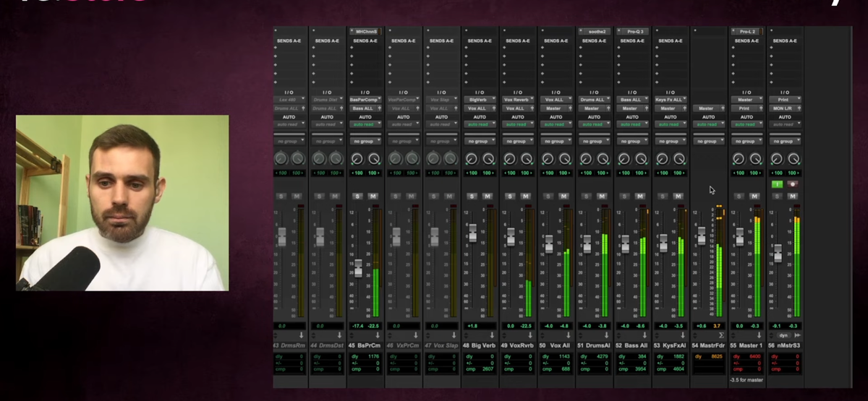This screenshot has height=401, width=868.
Task: Toggle green input monitor button on nMstrS3
Action: coord(776,184)
